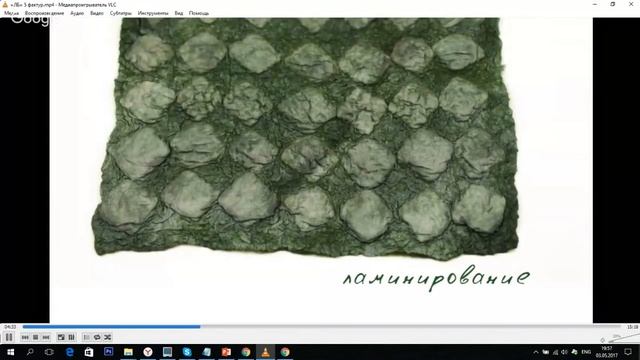Open extended settings (equalizer bars icon)
The image size is (640, 360).
71,337
